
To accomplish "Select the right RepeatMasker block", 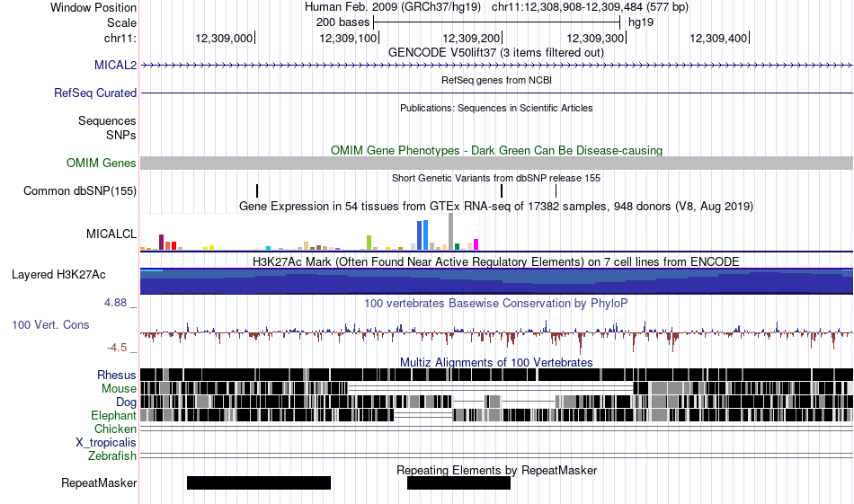I will [x=458, y=482].
